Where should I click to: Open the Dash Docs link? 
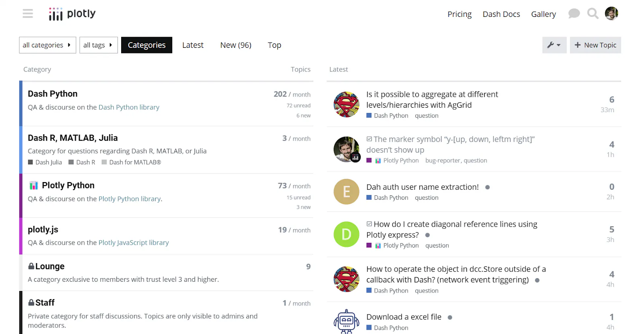pos(502,14)
